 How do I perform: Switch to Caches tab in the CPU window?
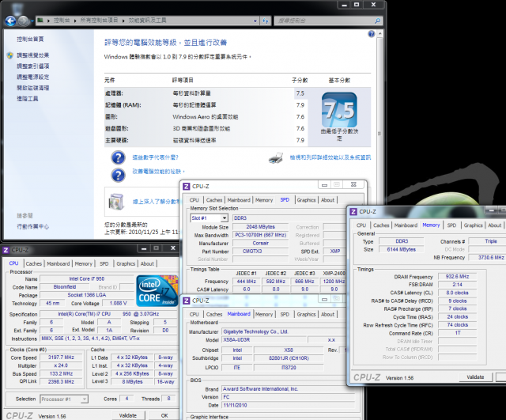(x=34, y=263)
